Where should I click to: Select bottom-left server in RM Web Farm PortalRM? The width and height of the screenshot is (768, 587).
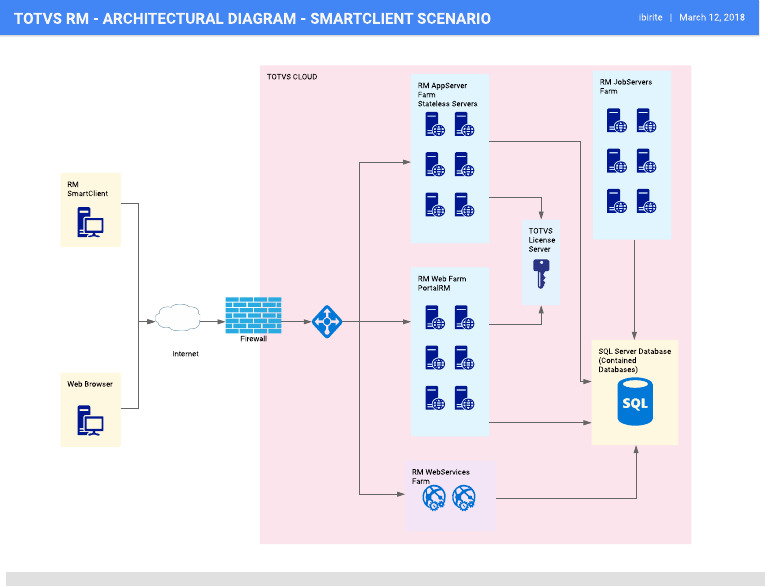point(435,398)
